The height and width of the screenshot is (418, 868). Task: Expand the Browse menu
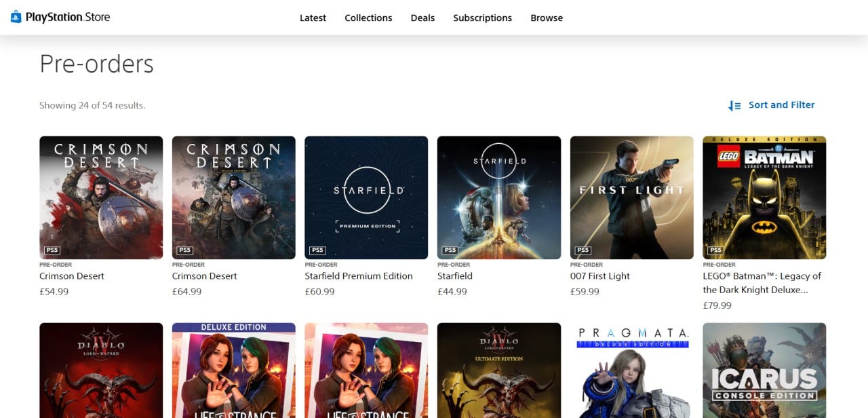(547, 18)
